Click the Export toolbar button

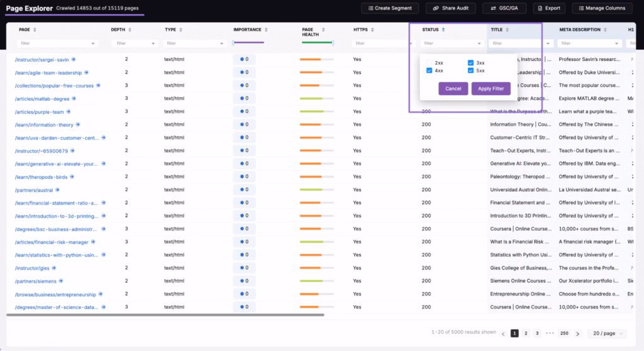547,8
